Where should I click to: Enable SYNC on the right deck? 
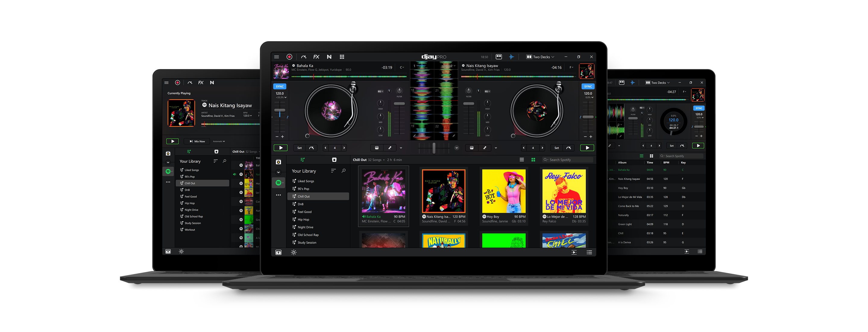pyautogui.click(x=588, y=86)
